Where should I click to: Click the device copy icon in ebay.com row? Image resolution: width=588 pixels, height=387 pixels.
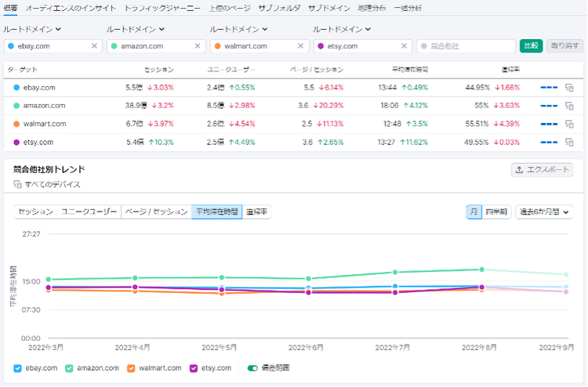click(569, 88)
